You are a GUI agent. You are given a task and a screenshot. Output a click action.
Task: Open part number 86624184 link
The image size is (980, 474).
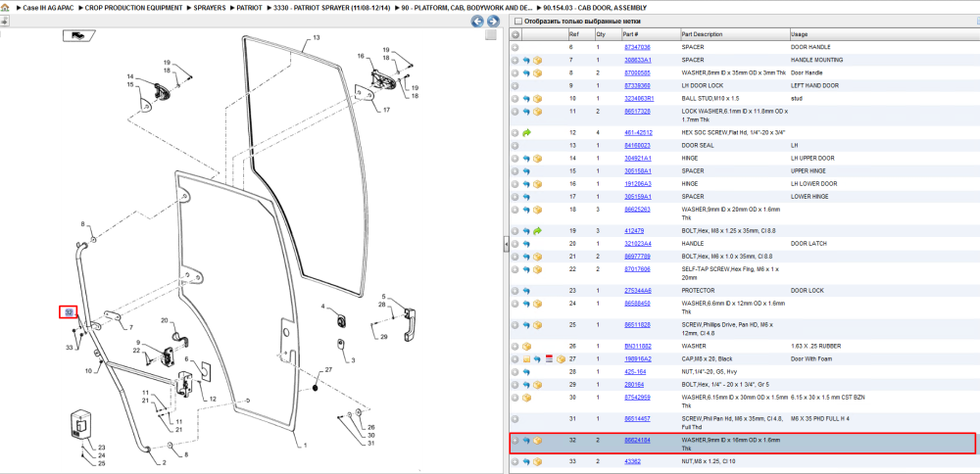click(x=637, y=441)
